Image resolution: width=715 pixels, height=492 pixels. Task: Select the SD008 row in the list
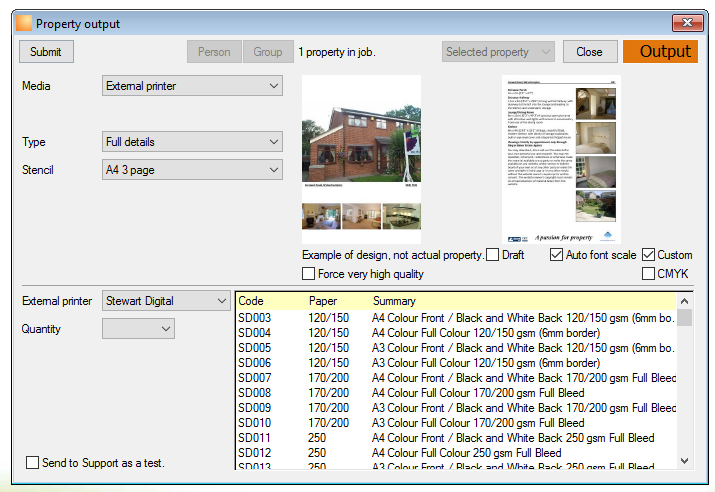pos(456,393)
